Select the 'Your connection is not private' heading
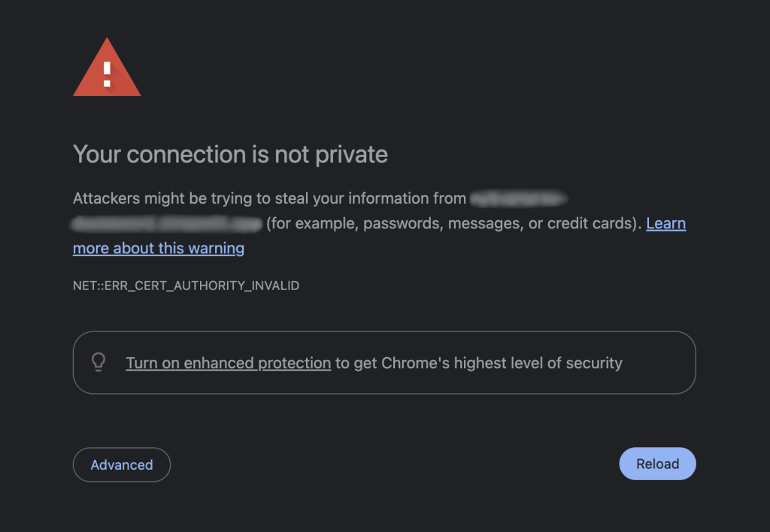Image resolution: width=770 pixels, height=532 pixels. click(230, 154)
